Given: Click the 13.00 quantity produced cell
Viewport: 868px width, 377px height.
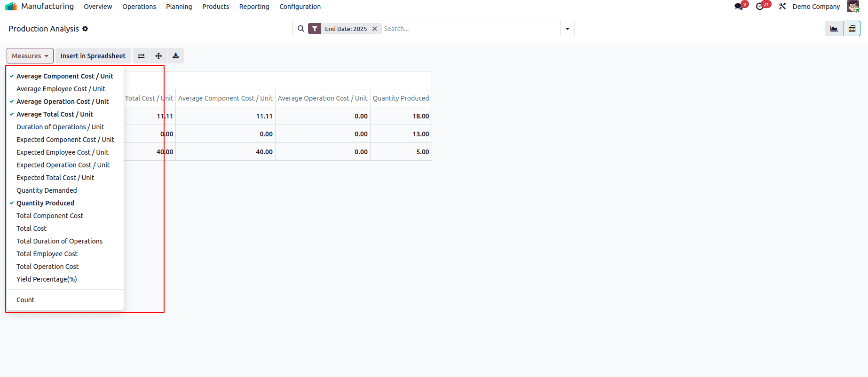Looking at the screenshot, I should (x=401, y=134).
